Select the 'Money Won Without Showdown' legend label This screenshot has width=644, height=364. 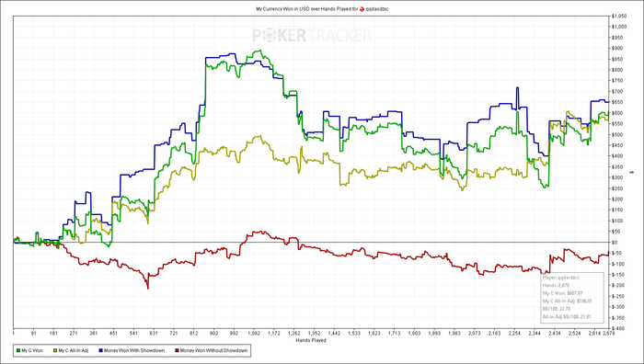pyautogui.click(x=213, y=350)
